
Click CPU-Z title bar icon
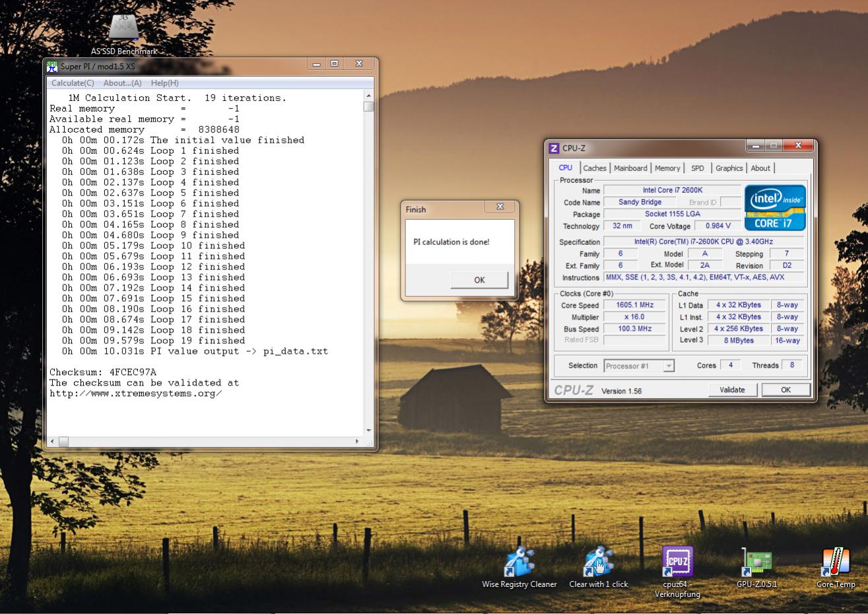(x=554, y=148)
